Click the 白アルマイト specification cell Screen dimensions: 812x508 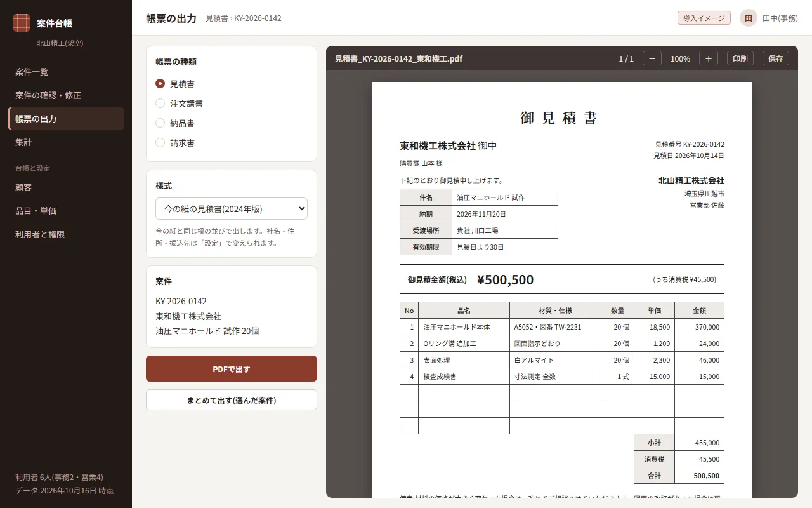(x=555, y=360)
